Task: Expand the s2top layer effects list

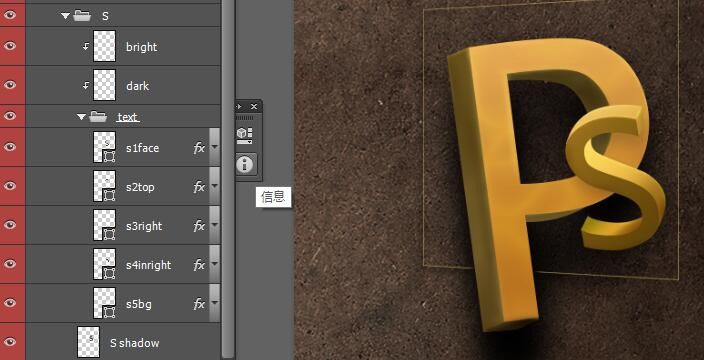Action: point(215,186)
